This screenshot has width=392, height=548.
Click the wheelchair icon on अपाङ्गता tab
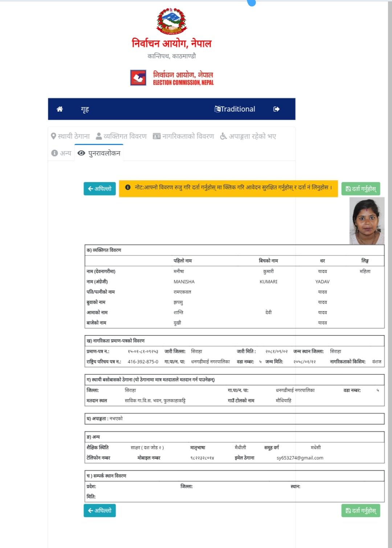coord(224,136)
